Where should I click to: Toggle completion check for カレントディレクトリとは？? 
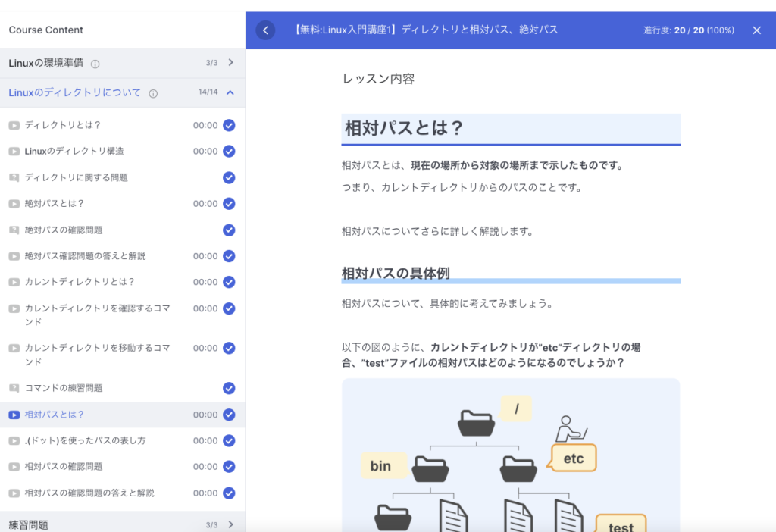click(229, 282)
